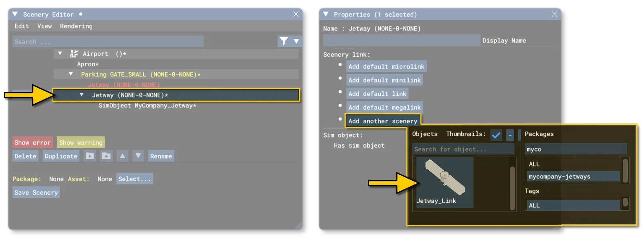
Task: Toggle the Show error filter
Action: pos(33,143)
